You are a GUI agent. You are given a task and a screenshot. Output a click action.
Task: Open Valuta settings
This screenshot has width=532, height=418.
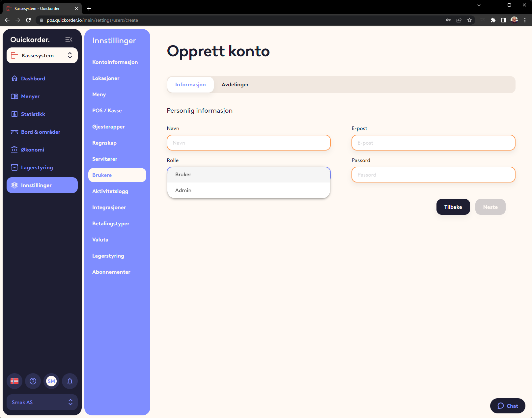pyautogui.click(x=100, y=239)
